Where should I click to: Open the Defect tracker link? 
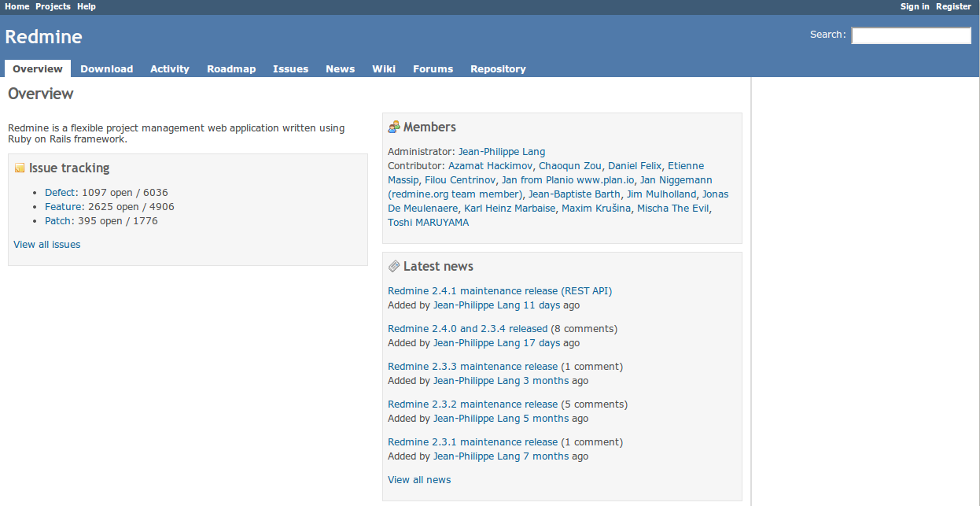[61, 193]
